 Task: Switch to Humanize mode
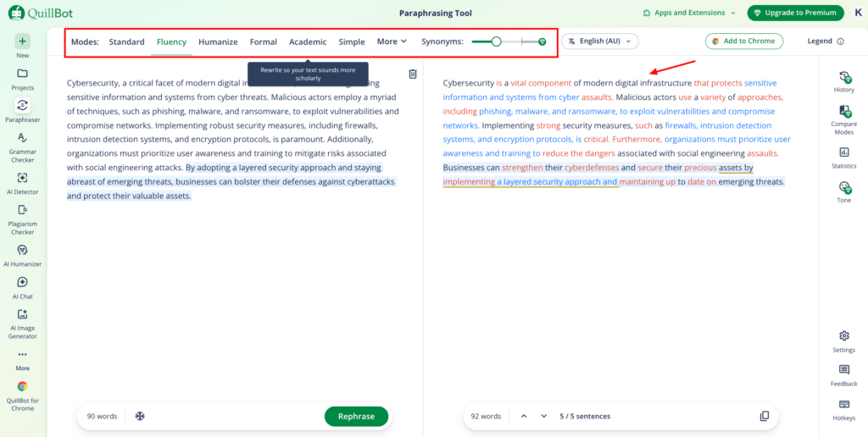tap(218, 41)
